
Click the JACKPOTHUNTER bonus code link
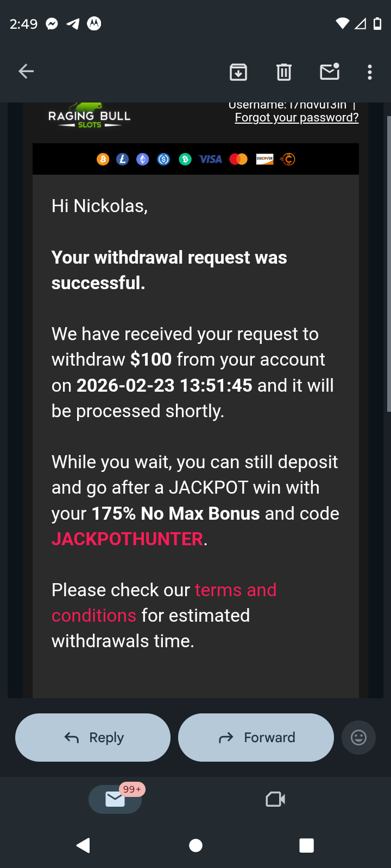click(x=128, y=539)
